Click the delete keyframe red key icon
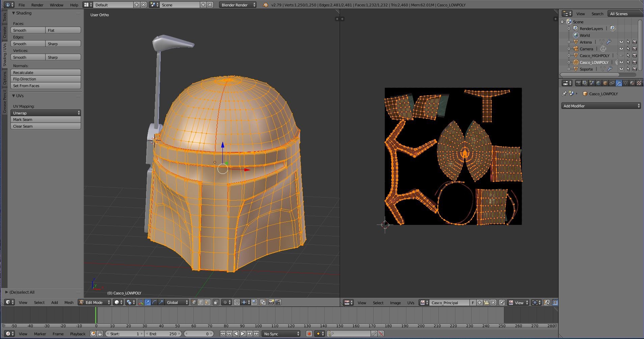This screenshot has height=339, width=644. [381, 334]
